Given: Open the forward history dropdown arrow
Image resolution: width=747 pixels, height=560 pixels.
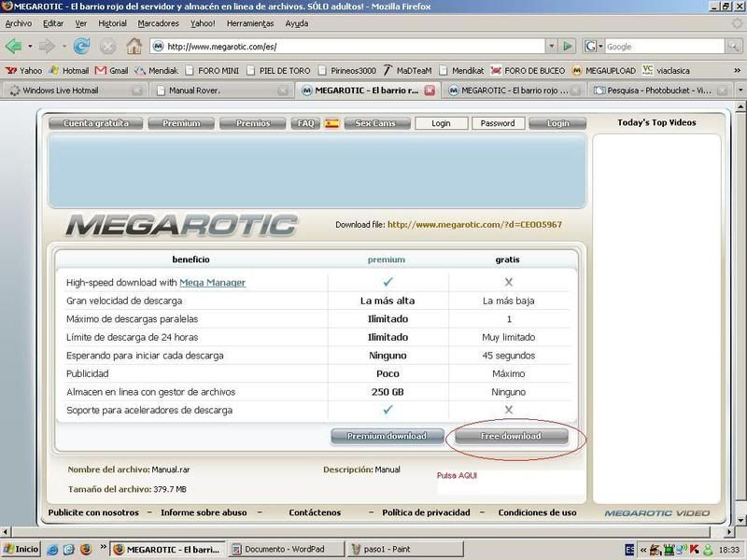Looking at the screenshot, I should [63, 46].
